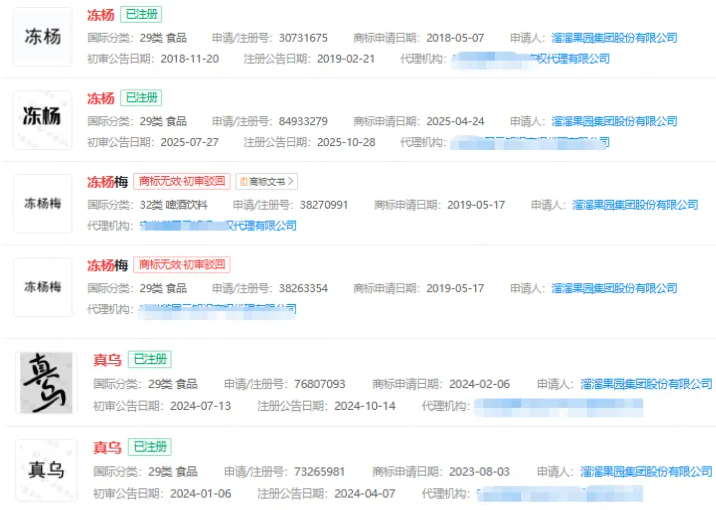Open 冻杨梅 title in the 32类 啤酒饮料 entry
The height and width of the screenshot is (510, 716).
pyautogui.click(x=107, y=182)
